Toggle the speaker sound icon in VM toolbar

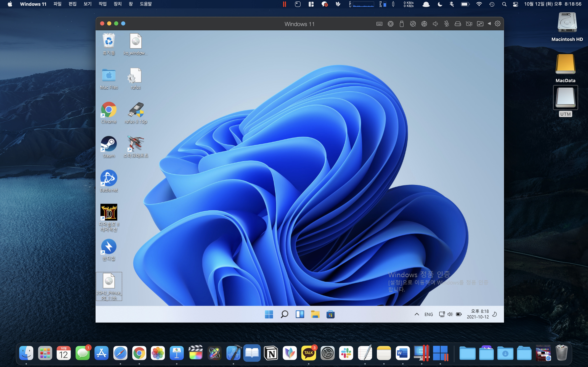[x=435, y=24]
